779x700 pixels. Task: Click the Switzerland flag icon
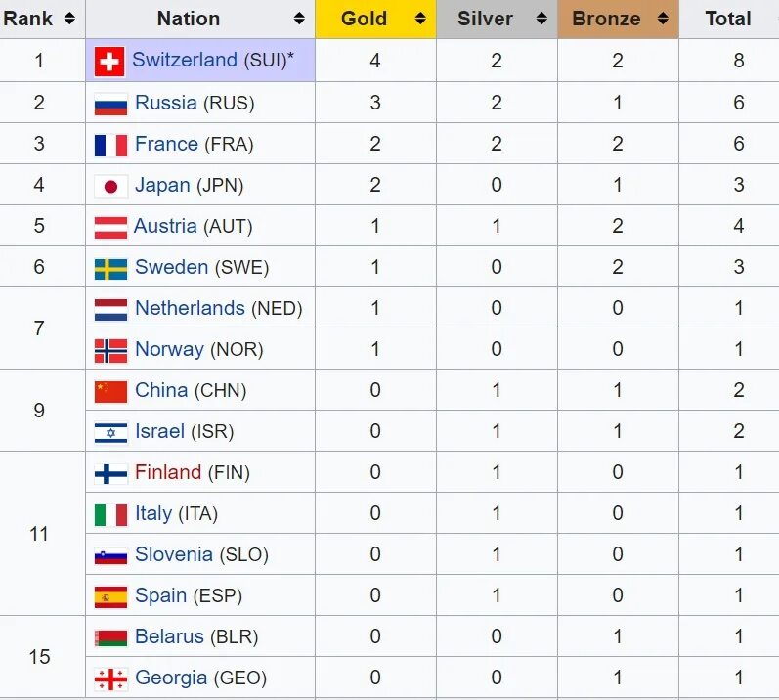tap(109, 62)
